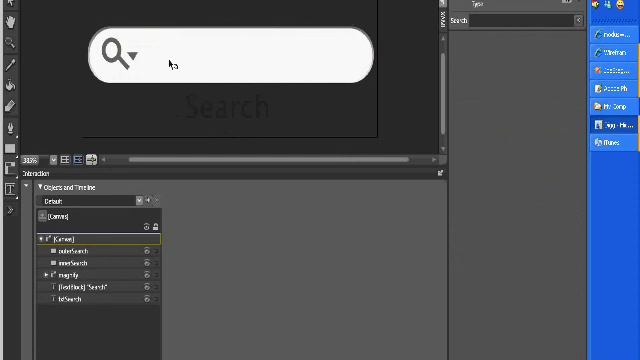Select the Pen tool
Viewport: 640px width, 360px height.
coord(10,128)
